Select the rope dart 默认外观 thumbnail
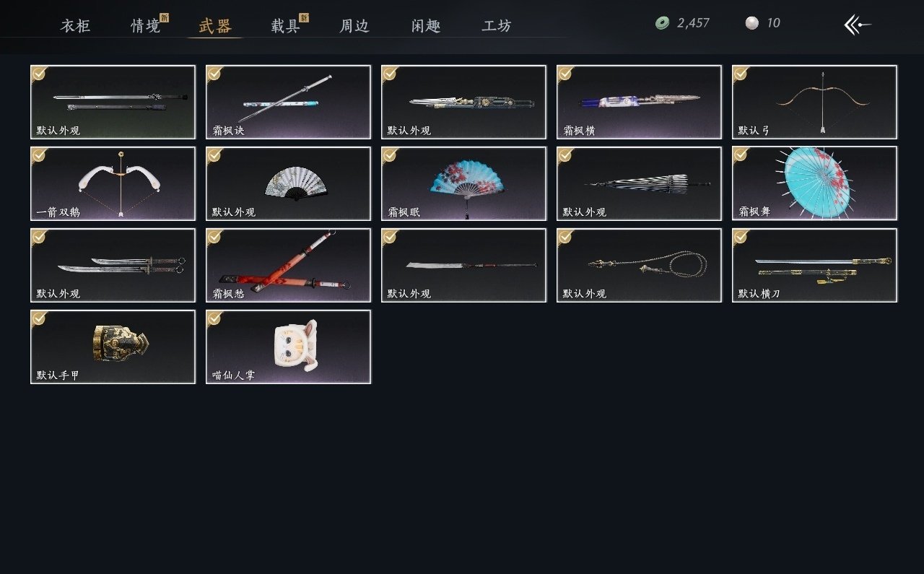 [639, 265]
